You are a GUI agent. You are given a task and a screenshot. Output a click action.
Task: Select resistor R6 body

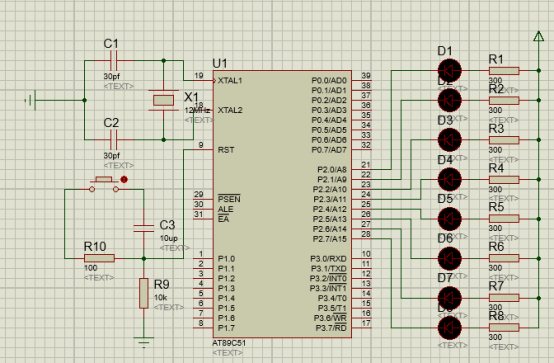click(504, 259)
